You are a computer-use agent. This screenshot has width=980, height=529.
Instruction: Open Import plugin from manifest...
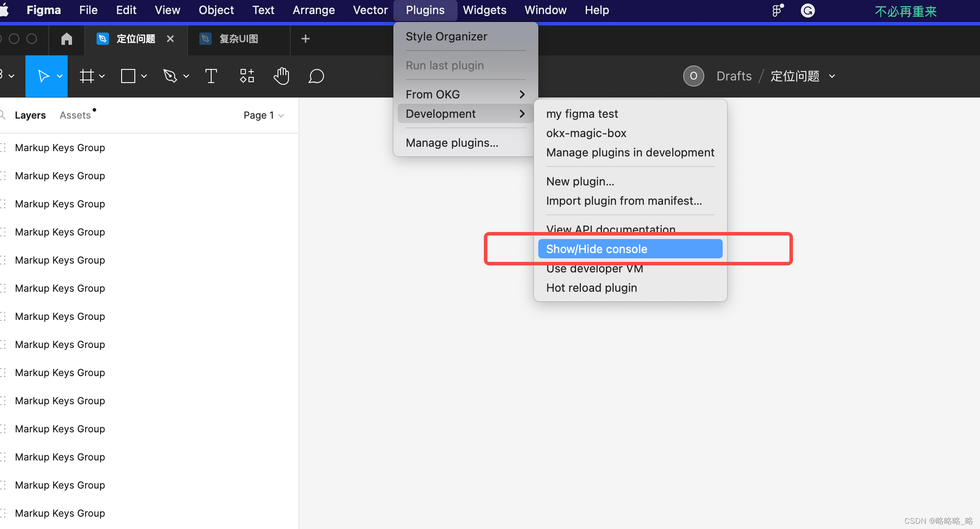coord(624,201)
